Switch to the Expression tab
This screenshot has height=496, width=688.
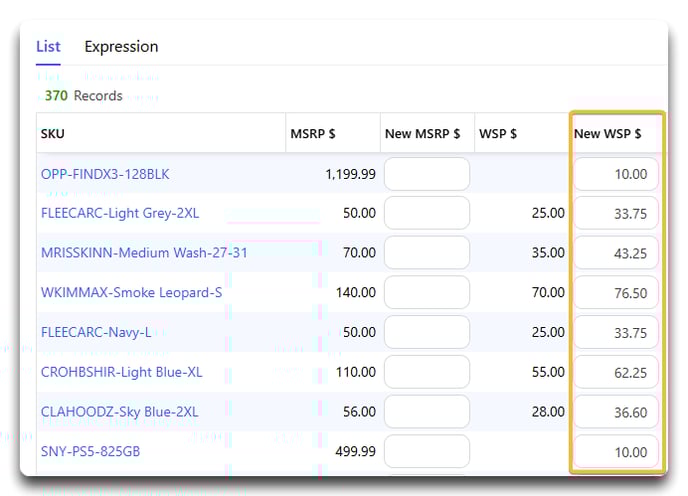point(121,47)
